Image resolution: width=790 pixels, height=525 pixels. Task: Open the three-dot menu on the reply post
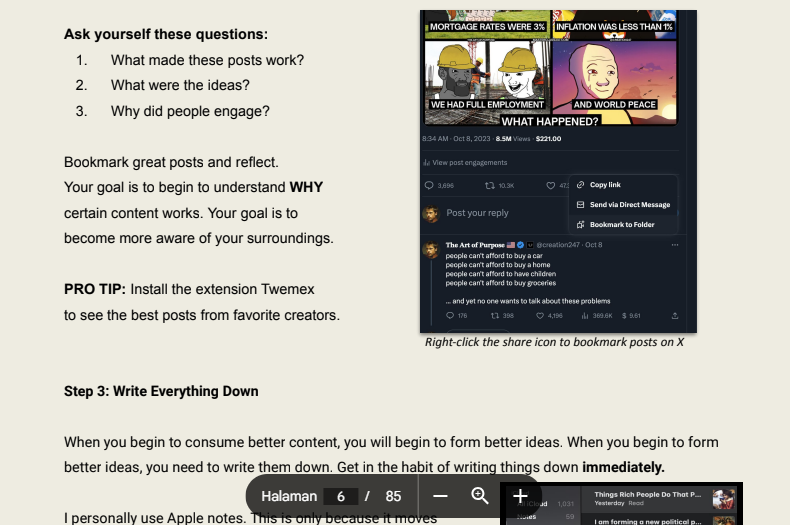[675, 244]
